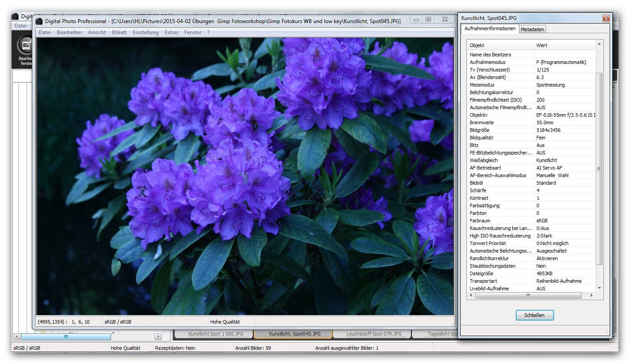Open the Etikett menu
630x364 pixels.
click(x=119, y=32)
